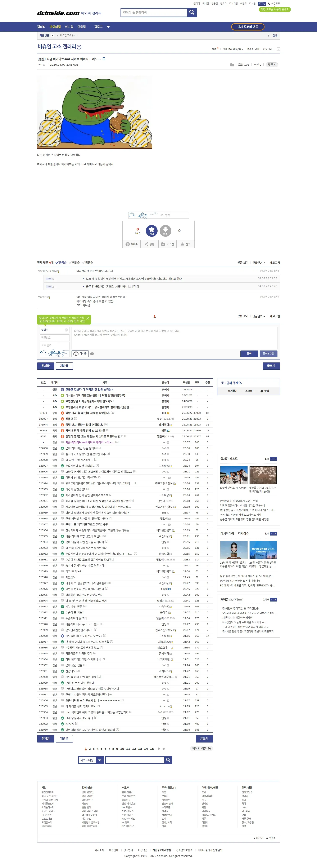Go to next page of 디시미디어
Image resolution: width=317 pixels, height=868 pixels.
(275, 533)
